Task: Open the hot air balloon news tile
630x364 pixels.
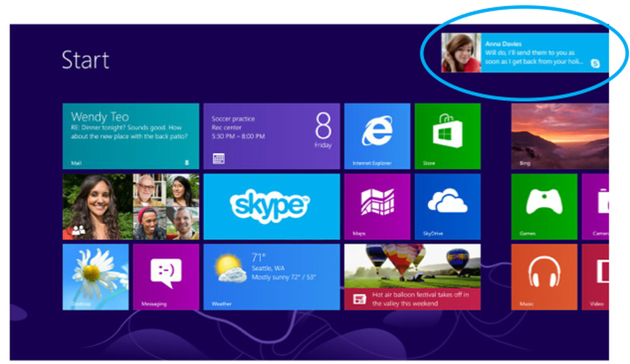Action: tap(412, 277)
